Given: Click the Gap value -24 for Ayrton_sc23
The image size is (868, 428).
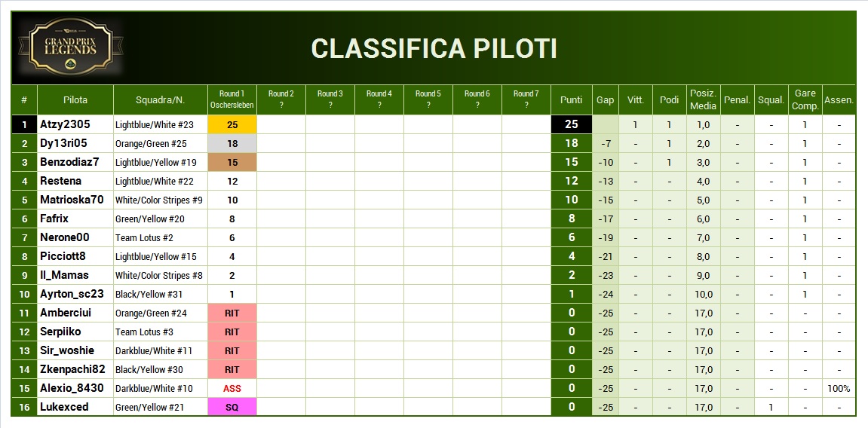Looking at the screenshot, I should (x=606, y=294).
